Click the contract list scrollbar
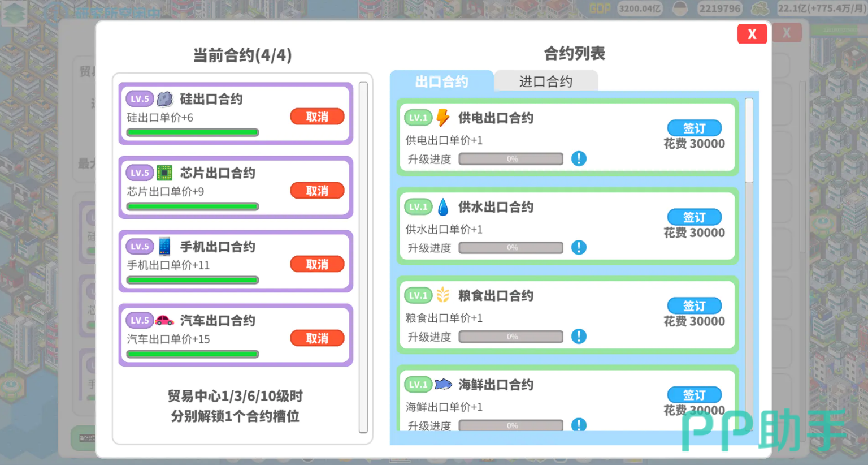 [749, 141]
